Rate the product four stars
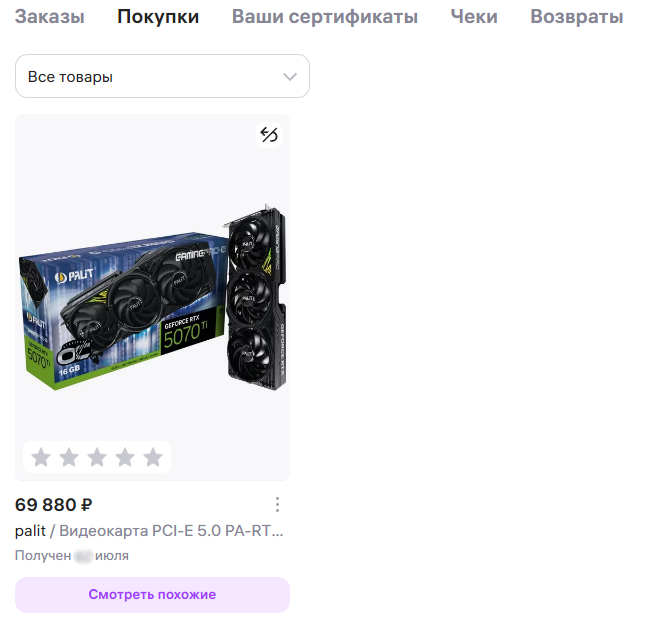The width and height of the screenshot is (658, 625). coord(125,457)
